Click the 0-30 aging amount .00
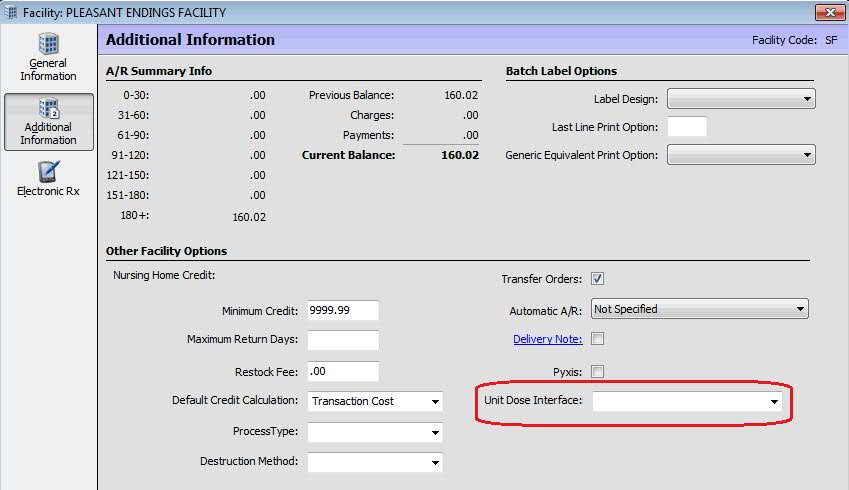849x490 pixels. click(x=257, y=95)
